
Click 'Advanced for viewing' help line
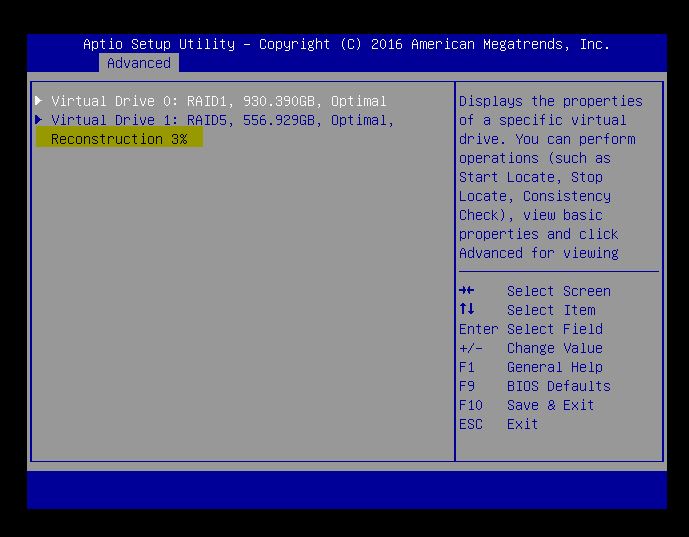tap(539, 253)
